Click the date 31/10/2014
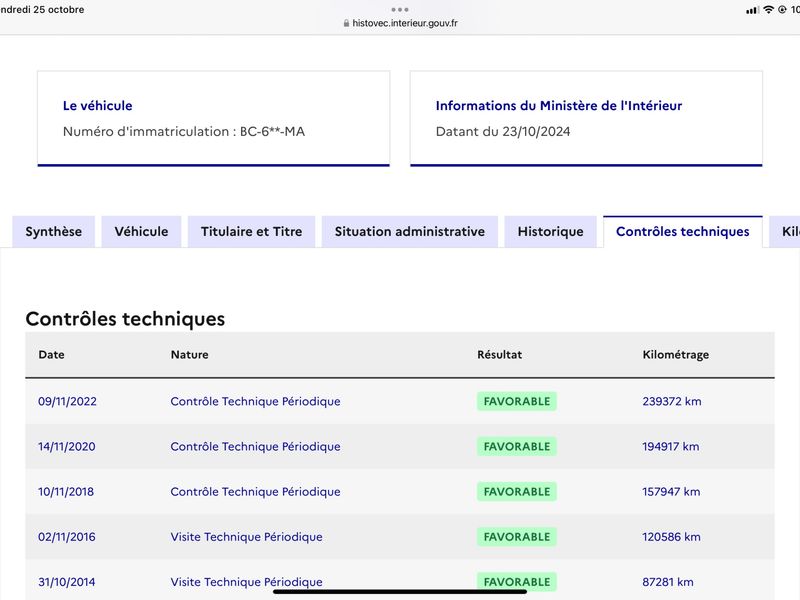This screenshot has height=600, width=800. [66, 582]
